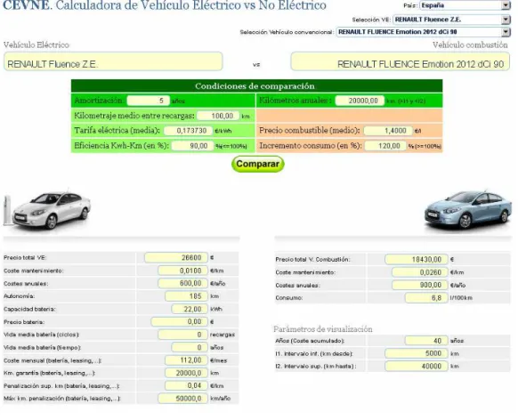Open the Selección Vehículo convencional dropdown

(423, 32)
